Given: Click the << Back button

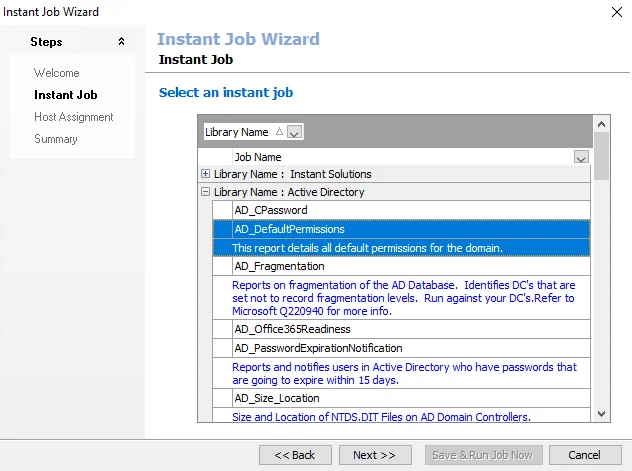Looking at the screenshot, I should 295,455.
